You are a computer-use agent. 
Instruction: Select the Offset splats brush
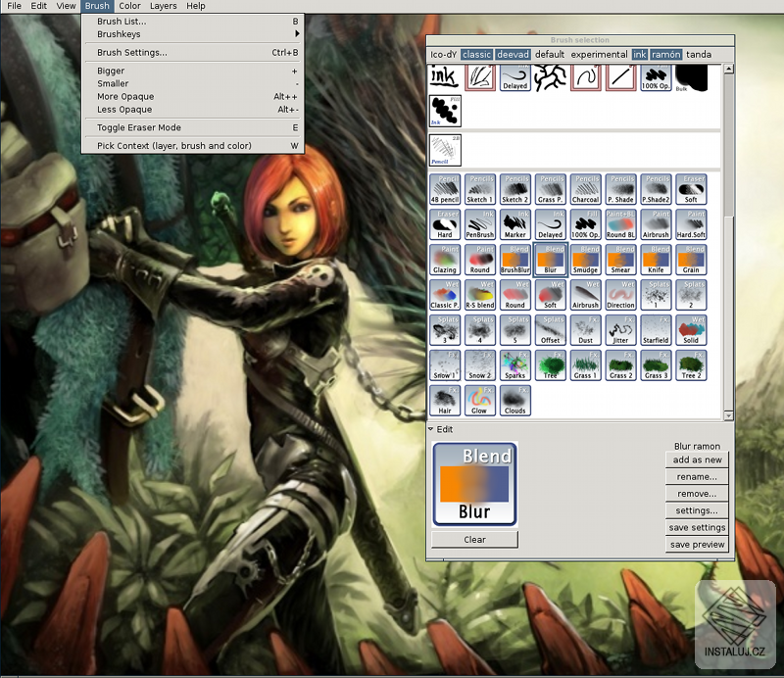pyautogui.click(x=551, y=330)
